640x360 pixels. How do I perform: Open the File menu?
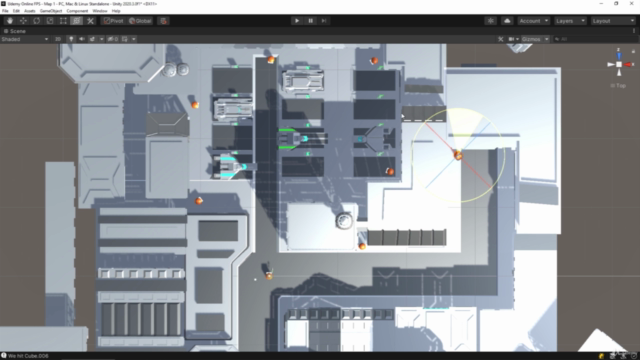pos(5,11)
